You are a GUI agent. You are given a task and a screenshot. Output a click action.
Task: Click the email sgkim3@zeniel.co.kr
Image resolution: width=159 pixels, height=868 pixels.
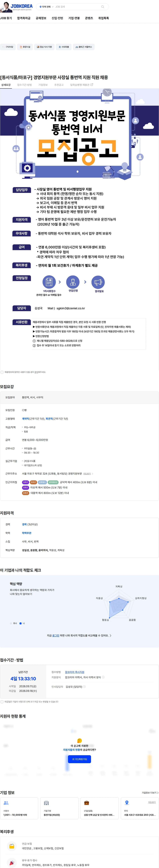point(71,308)
